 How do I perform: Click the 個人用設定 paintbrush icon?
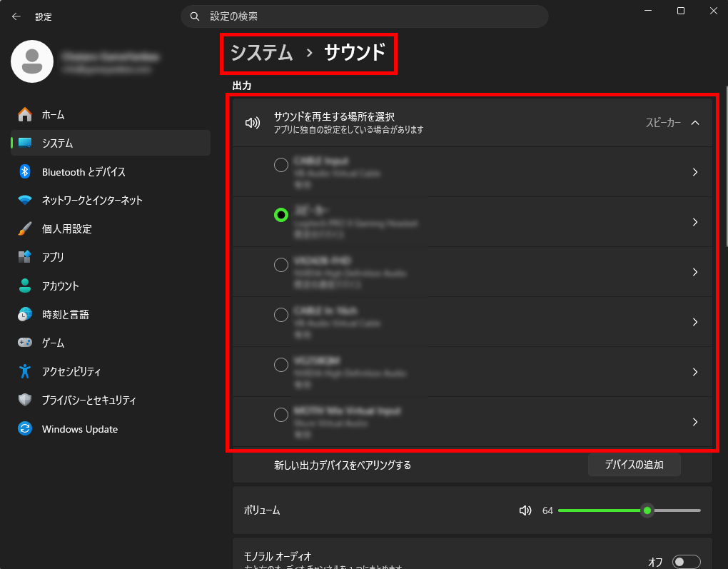[24, 228]
